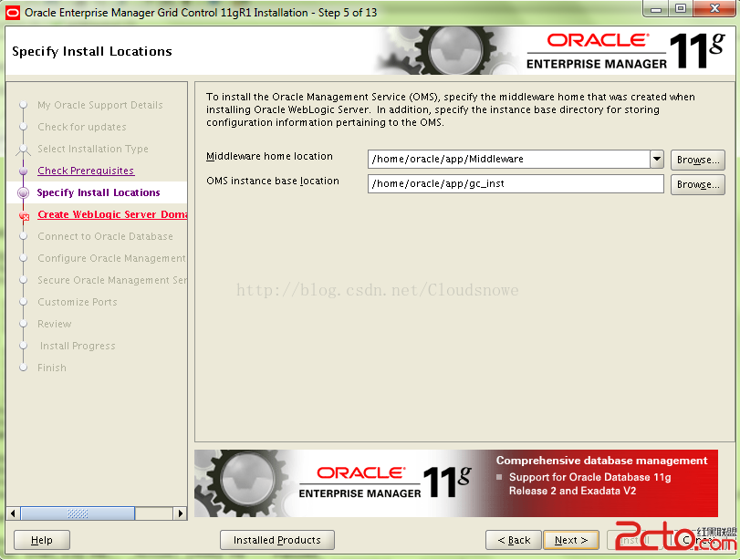The image size is (740, 560).
Task: Click the Secure Oracle Management step
Action: 112,280
